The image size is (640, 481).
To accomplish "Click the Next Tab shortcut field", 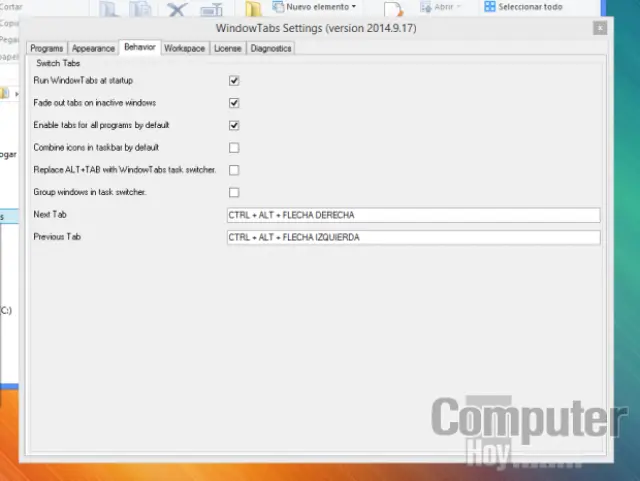I will pos(413,215).
